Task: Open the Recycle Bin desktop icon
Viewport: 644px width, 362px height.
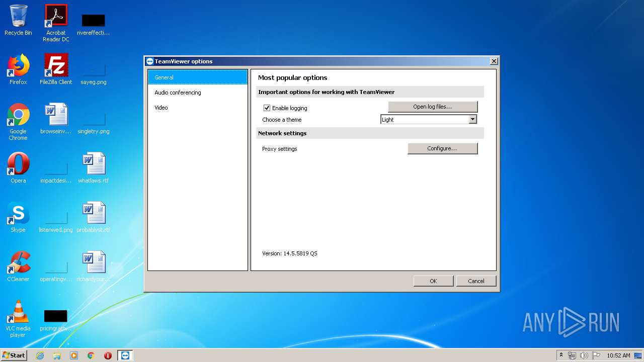Action: coord(18,21)
